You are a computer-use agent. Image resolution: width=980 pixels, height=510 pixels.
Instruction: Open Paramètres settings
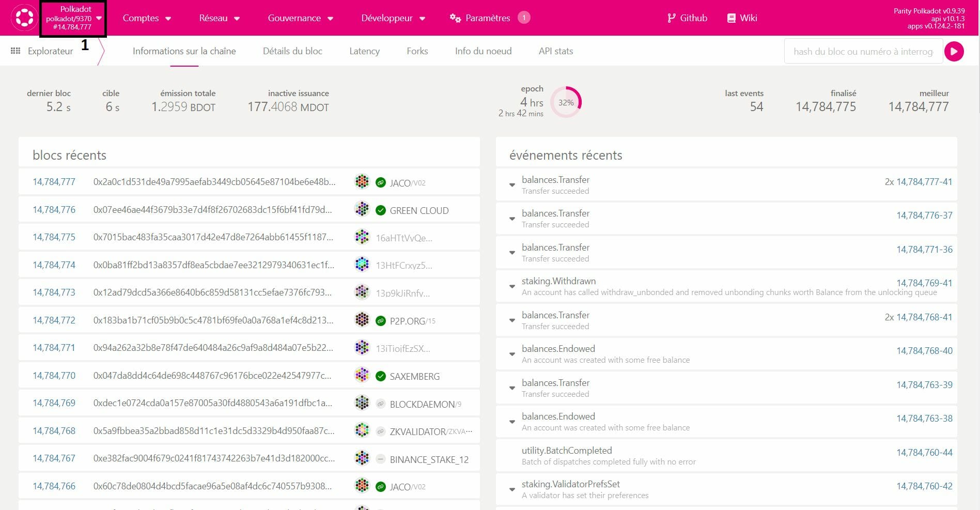488,18
